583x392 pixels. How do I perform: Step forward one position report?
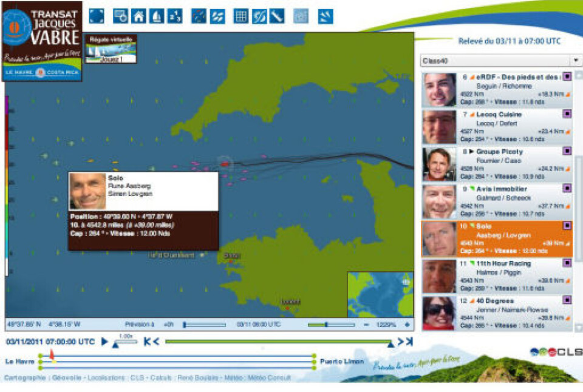pos(400,341)
